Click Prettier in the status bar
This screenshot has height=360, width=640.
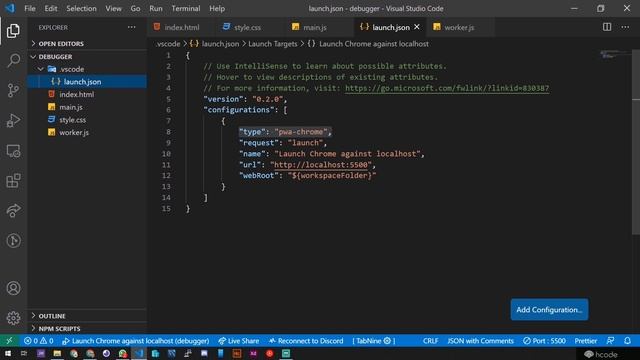point(586,341)
